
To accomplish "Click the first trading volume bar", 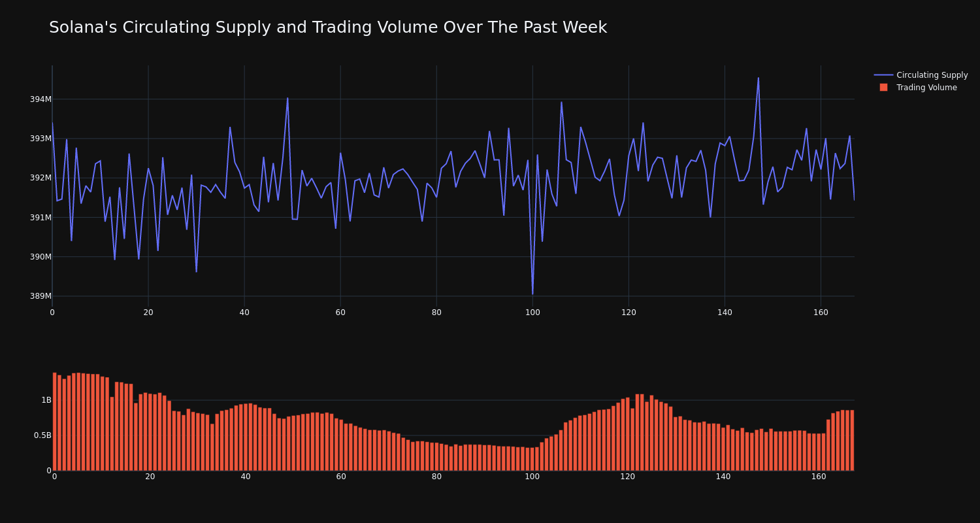I will pyautogui.click(x=55, y=422).
